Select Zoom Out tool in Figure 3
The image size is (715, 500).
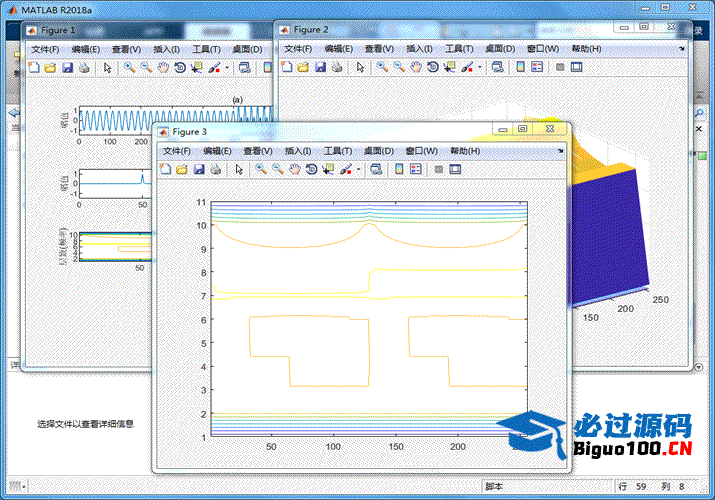click(278, 170)
